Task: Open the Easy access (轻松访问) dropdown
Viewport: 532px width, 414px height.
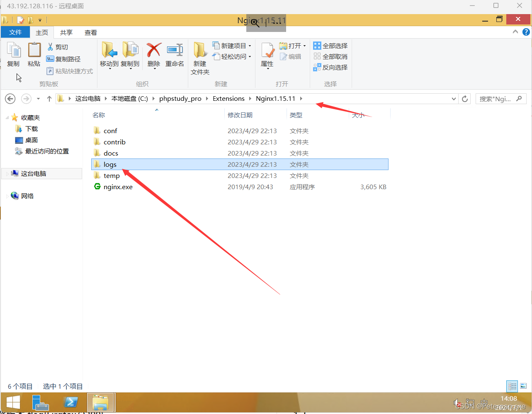Action: 232,56
